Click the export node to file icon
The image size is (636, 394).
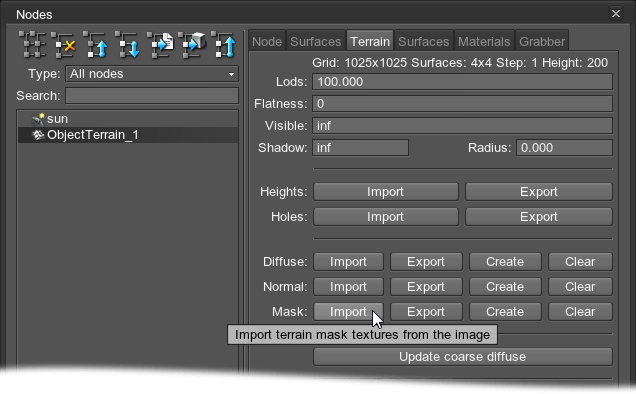click(x=160, y=44)
